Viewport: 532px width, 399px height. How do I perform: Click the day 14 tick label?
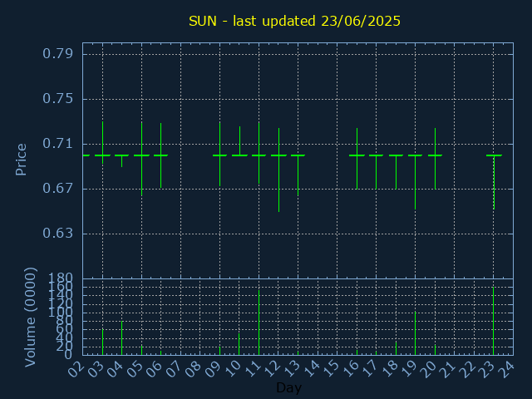311,369
